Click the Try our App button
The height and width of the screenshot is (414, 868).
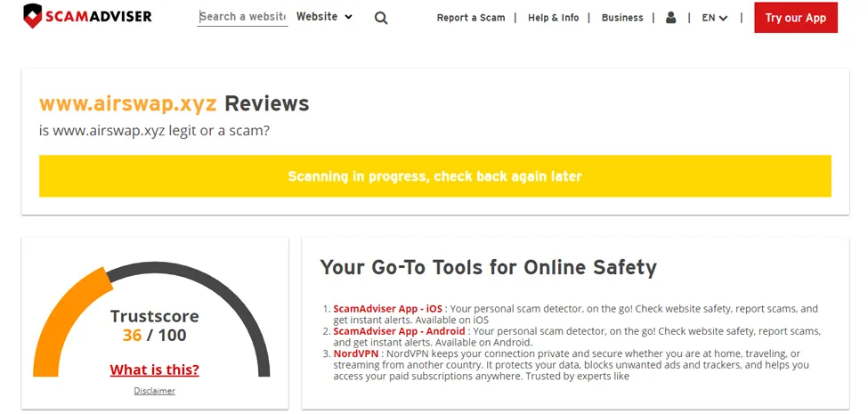tap(796, 18)
